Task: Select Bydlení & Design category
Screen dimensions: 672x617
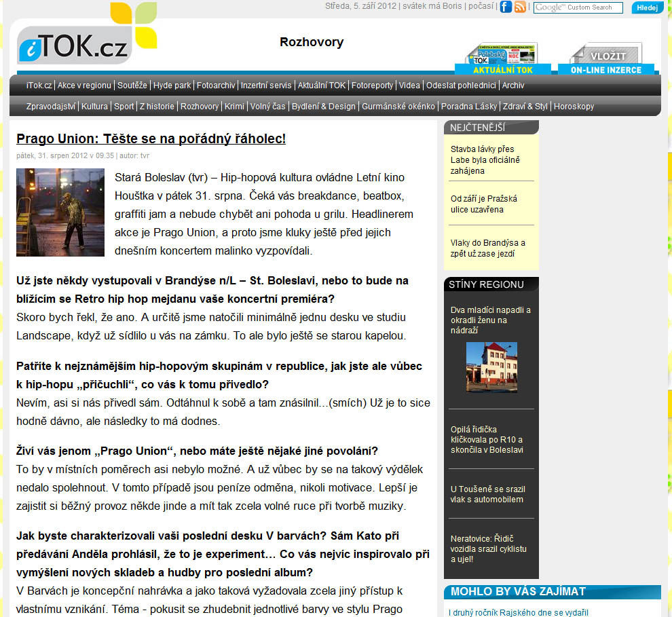Action: (x=324, y=107)
